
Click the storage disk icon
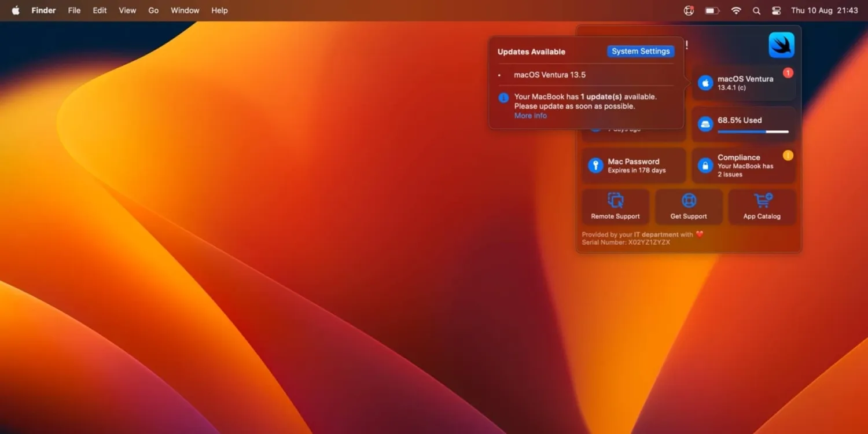click(705, 124)
